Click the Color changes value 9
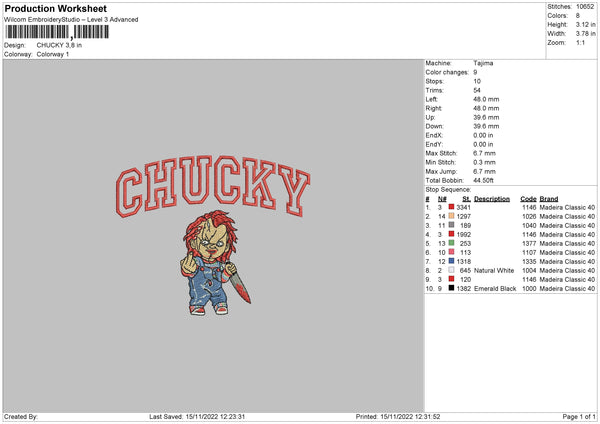 click(x=475, y=72)
